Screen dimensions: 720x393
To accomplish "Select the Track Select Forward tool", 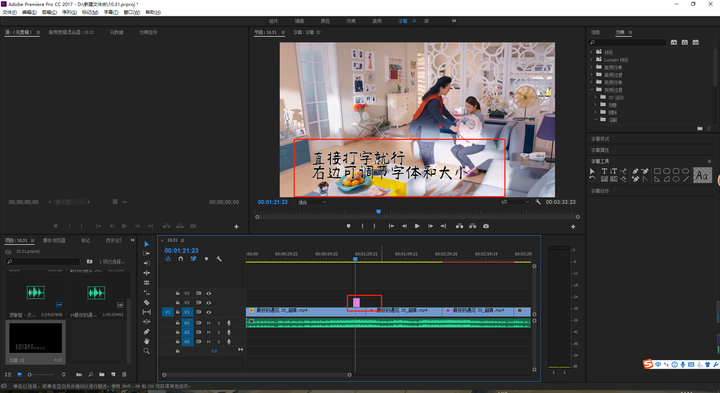I will coord(146,253).
